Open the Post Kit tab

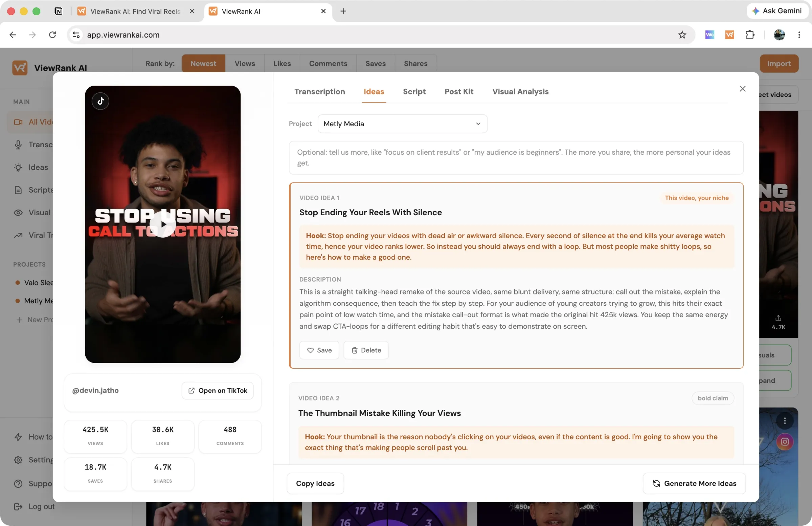pos(459,91)
